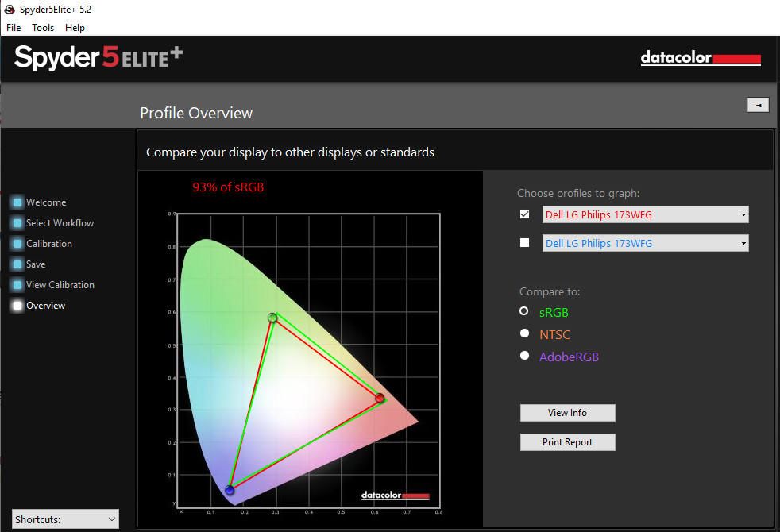Uncheck the red Dell LG Philips profile checkbox
Image resolution: width=780 pixels, height=532 pixels.
pos(524,214)
